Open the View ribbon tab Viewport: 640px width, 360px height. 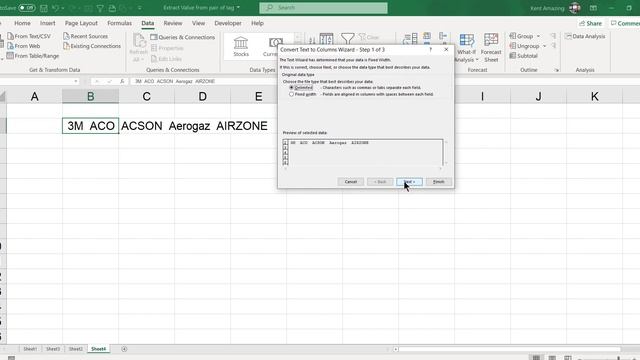tap(198, 23)
